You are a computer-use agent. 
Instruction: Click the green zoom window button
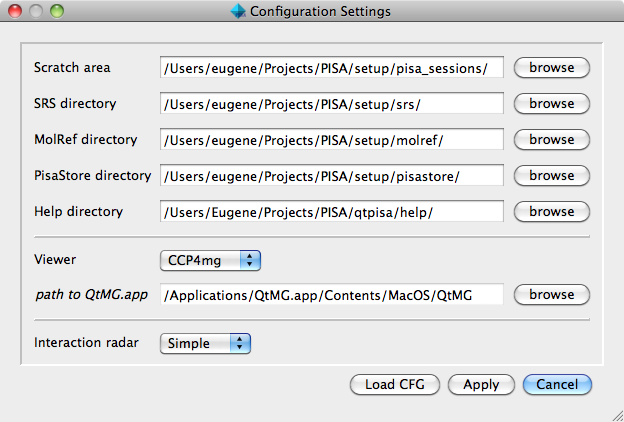tap(56, 12)
